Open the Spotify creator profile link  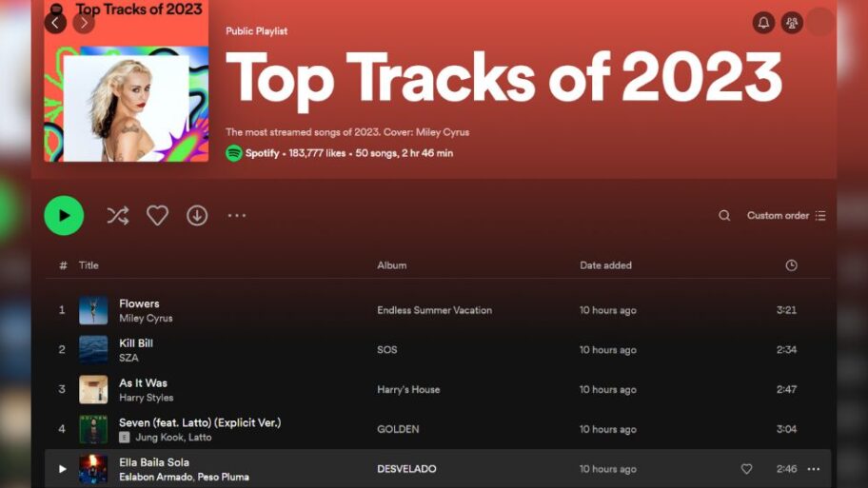point(262,153)
